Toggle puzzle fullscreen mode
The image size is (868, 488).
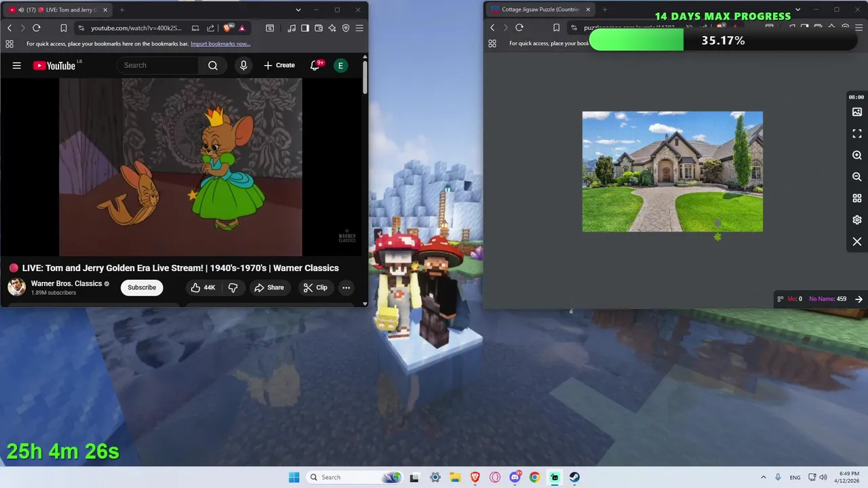(x=857, y=134)
